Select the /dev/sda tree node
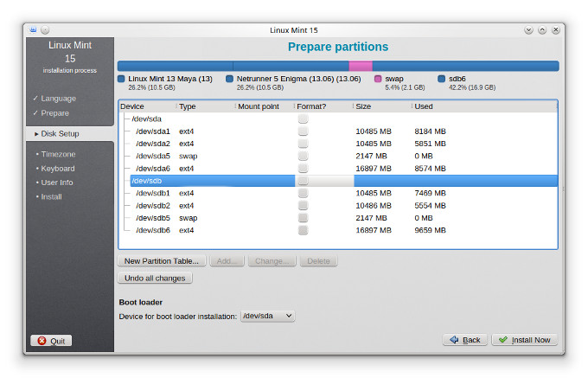Screen dimensions: 588x378 tap(146, 119)
